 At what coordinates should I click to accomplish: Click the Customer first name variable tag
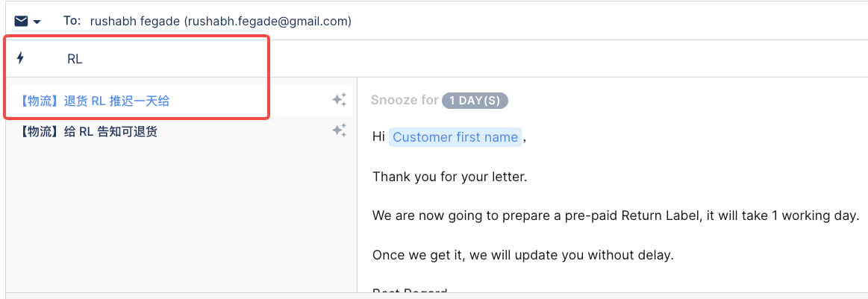(455, 137)
